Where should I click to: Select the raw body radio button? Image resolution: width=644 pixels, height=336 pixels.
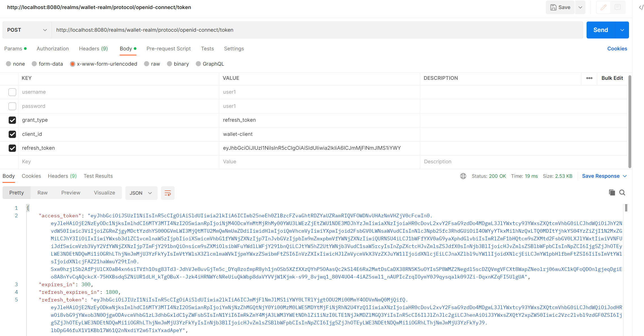(x=147, y=64)
